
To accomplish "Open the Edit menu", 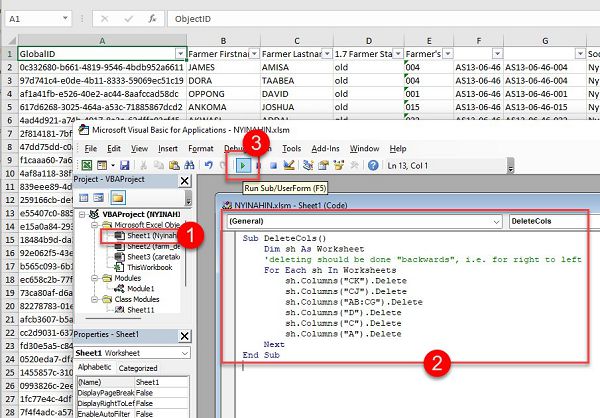I will pyautogui.click(x=114, y=149).
